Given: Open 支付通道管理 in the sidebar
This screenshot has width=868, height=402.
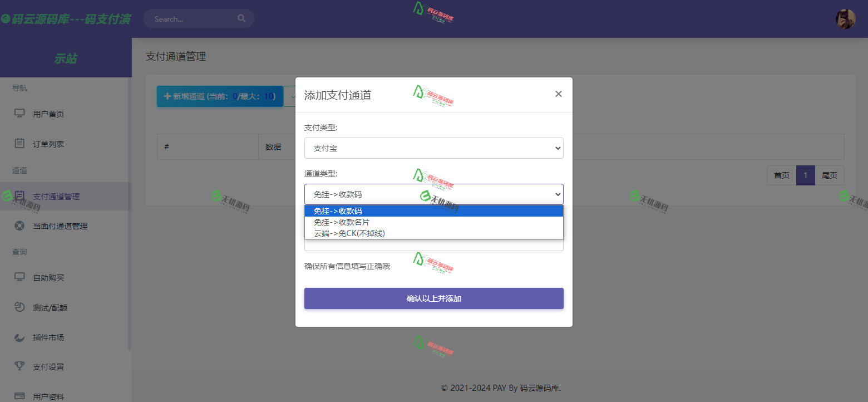Looking at the screenshot, I should [21, 196].
